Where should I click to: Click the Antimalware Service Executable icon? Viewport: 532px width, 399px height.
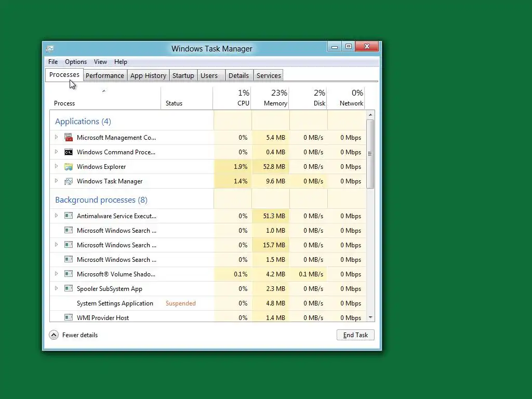click(69, 216)
